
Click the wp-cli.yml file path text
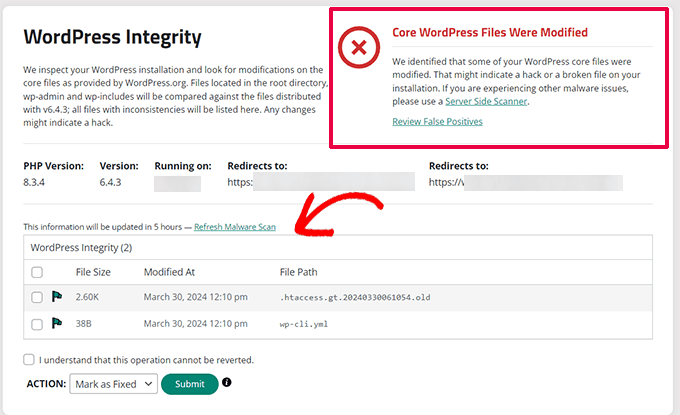(x=305, y=324)
